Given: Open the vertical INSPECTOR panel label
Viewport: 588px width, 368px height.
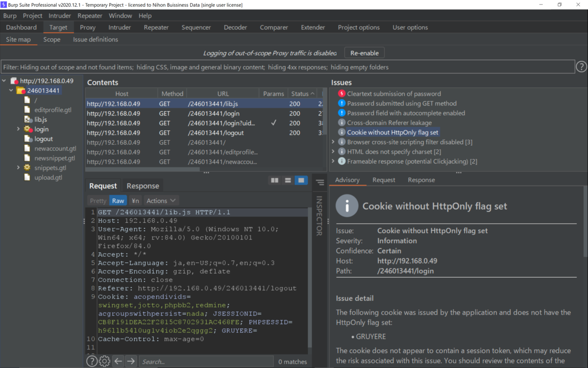Looking at the screenshot, I should pos(319,216).
